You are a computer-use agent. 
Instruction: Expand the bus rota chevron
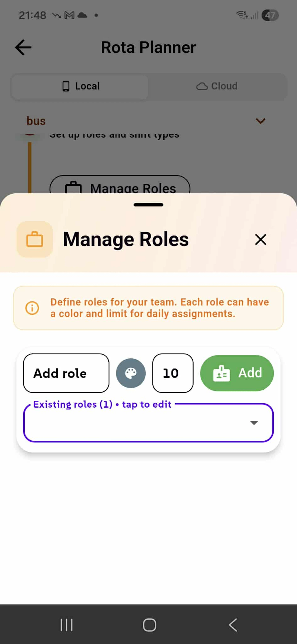point(260,121)
